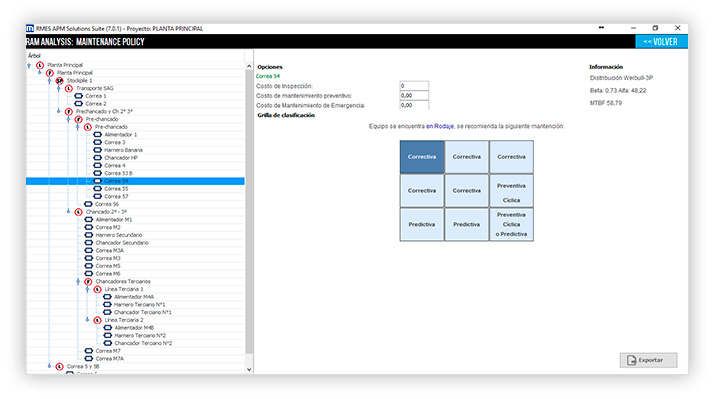Screen dimensions: 716x399
Task: Click the equipment icon of Correa 4
Action: (x=97, y=166)
